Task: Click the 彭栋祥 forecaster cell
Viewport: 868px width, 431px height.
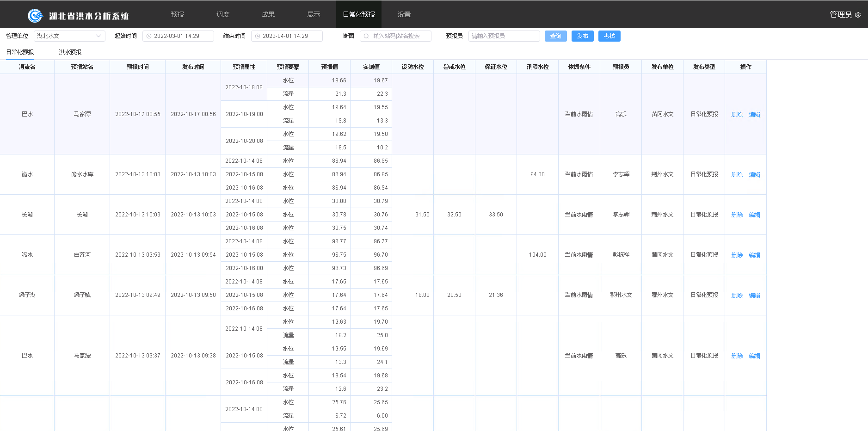Action: coord(621,255)
